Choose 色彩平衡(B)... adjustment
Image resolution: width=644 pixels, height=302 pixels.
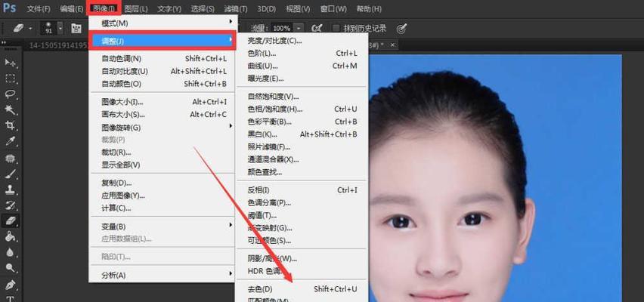point(302,122)
